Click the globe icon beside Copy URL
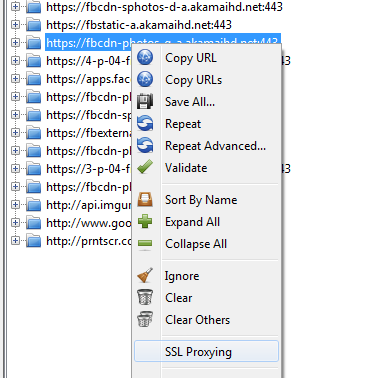This screenshot has height=378, width=385. pyautogui.click(x=145, y=57)
